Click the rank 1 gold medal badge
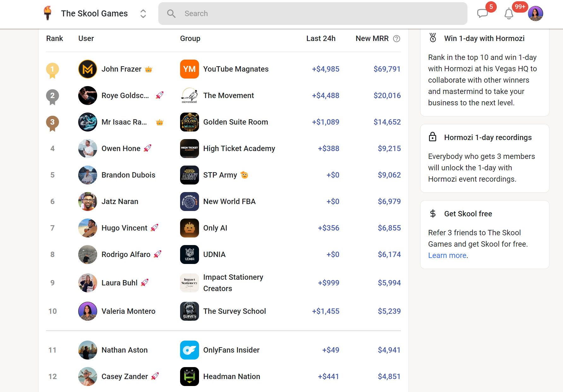 coord(52,70)
